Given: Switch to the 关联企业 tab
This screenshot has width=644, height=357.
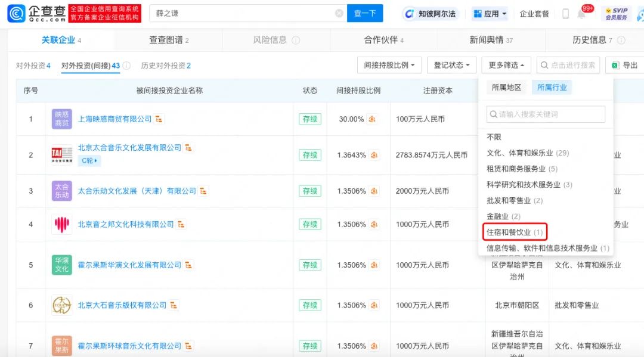Looking at the screenshot, I should coord(61,40).
